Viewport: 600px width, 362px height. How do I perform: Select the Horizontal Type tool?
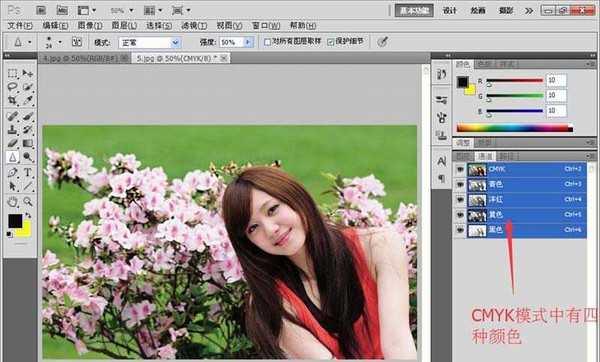pyautogui.click(x=28, y=172)
